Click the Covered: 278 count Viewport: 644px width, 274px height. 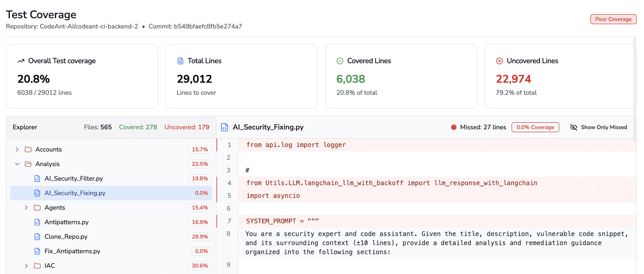click(138, 127)
